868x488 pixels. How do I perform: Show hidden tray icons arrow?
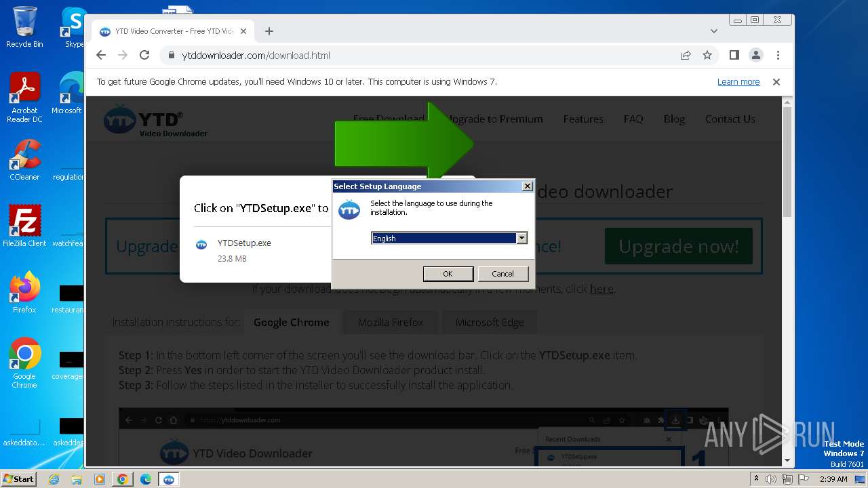(756, 479)
